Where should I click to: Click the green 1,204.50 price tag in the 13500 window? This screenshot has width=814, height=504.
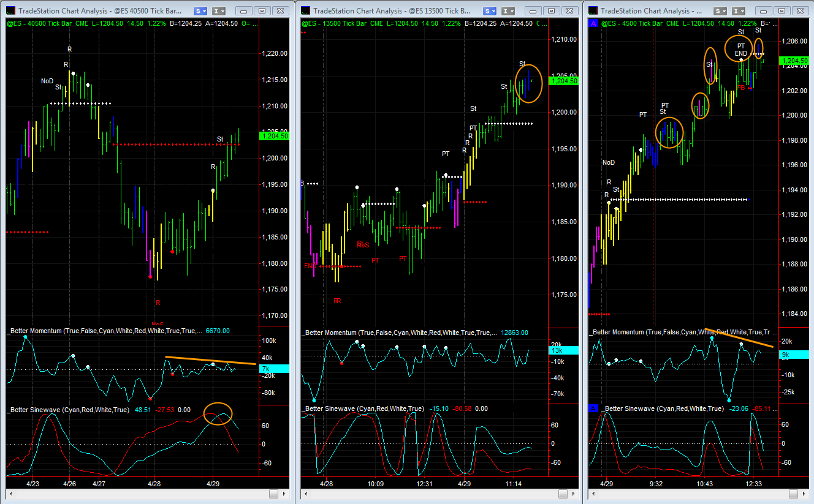click(x=564, y=81)
